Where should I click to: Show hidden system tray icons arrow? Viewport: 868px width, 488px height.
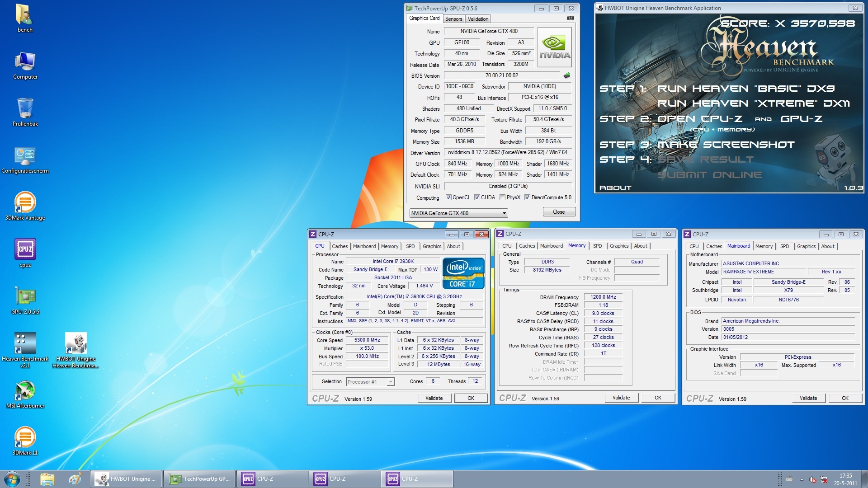click(802, 479)
